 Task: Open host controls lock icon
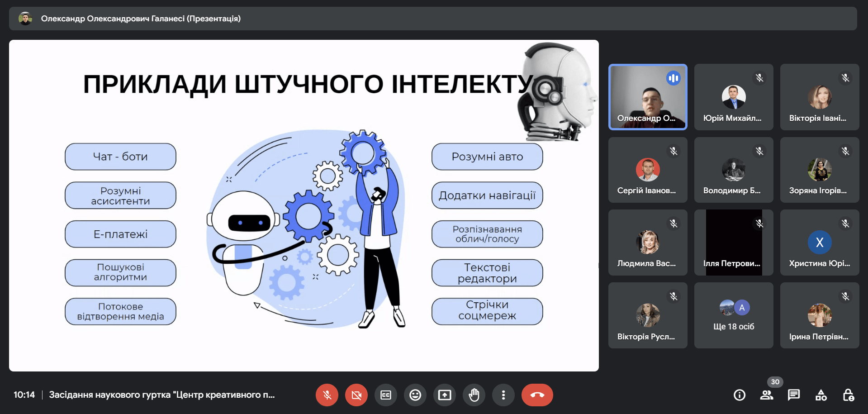pos(848,395)
